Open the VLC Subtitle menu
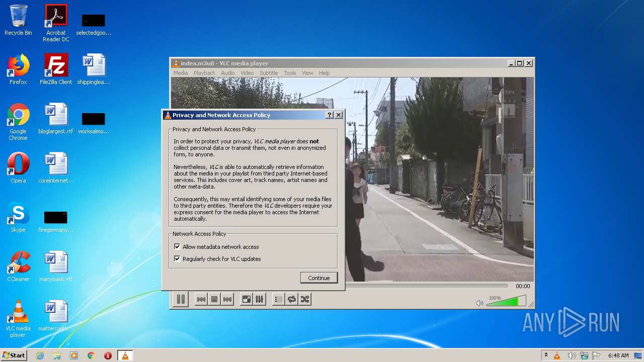This screenshot has height=362, width=644. coord(269,73)
